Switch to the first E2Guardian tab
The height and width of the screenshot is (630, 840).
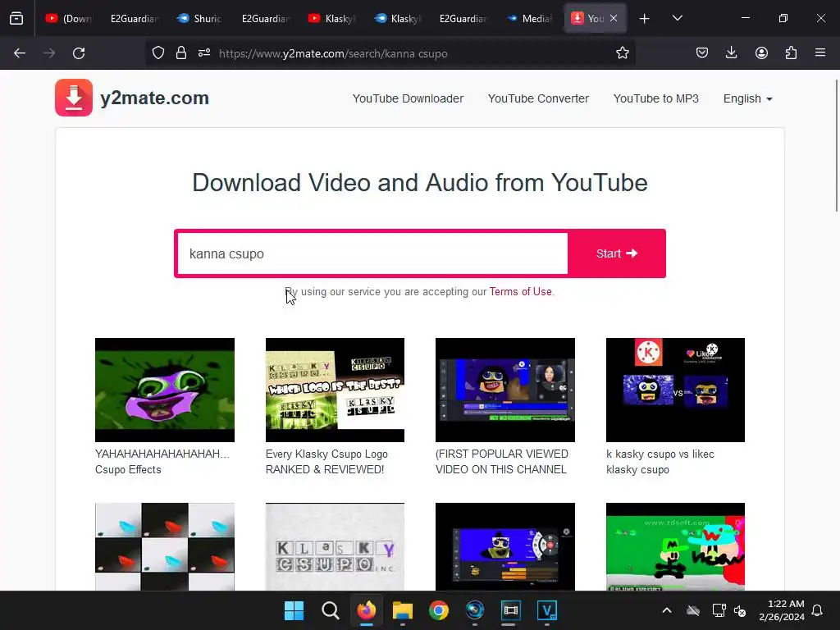point(134,19)
